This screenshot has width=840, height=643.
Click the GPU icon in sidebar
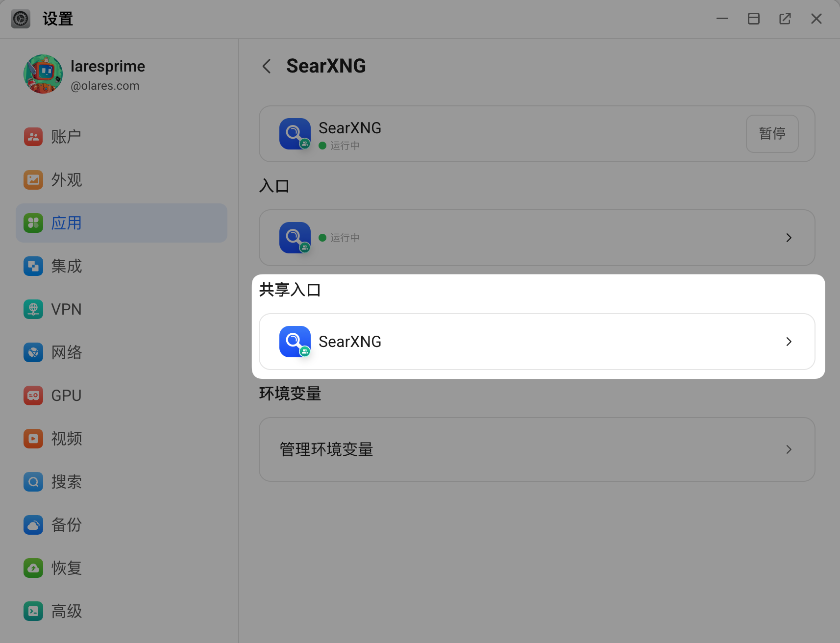point(33,396)
